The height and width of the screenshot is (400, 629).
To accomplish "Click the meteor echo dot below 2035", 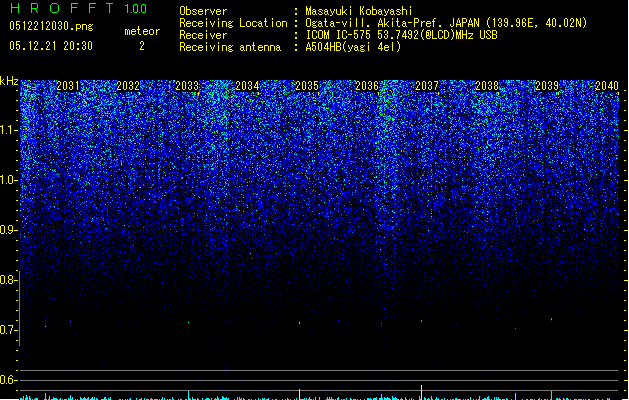I will point(299,323).
